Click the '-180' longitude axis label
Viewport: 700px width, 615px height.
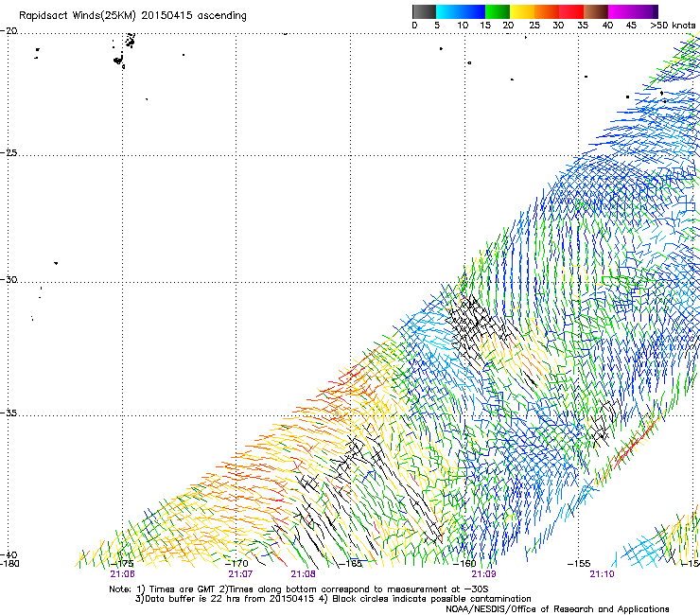click(9, 564)
